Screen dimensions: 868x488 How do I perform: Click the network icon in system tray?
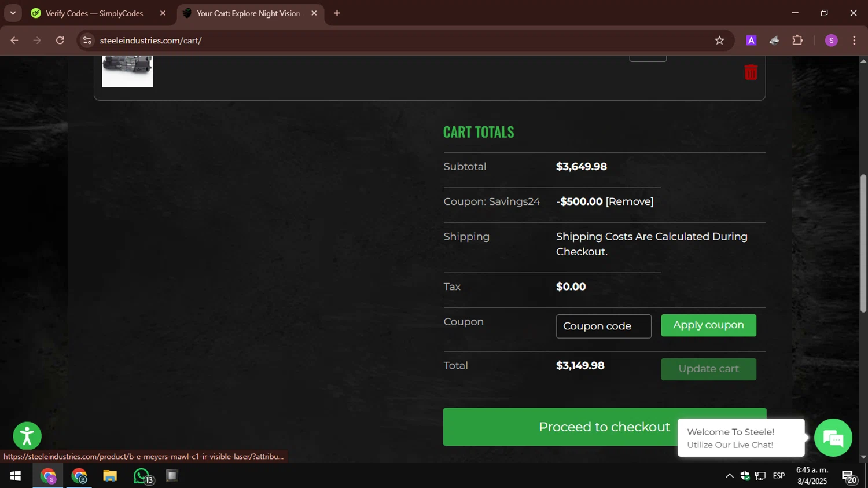pos(760,476)
